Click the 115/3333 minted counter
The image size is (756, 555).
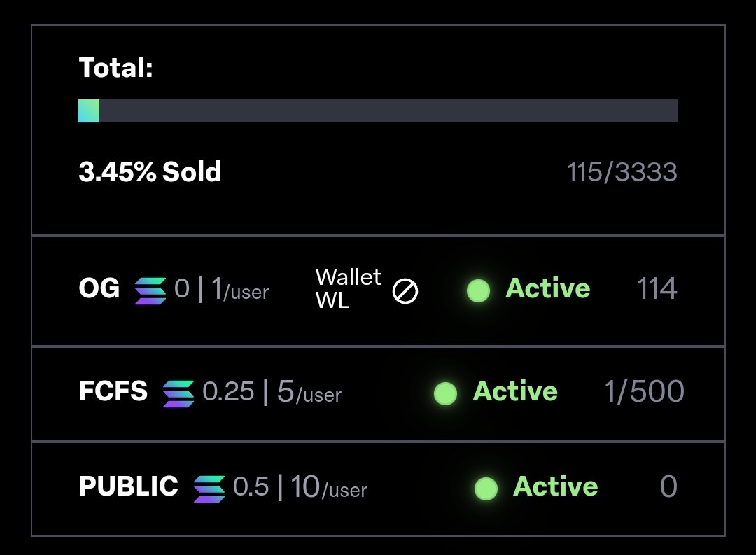(622, 172)
